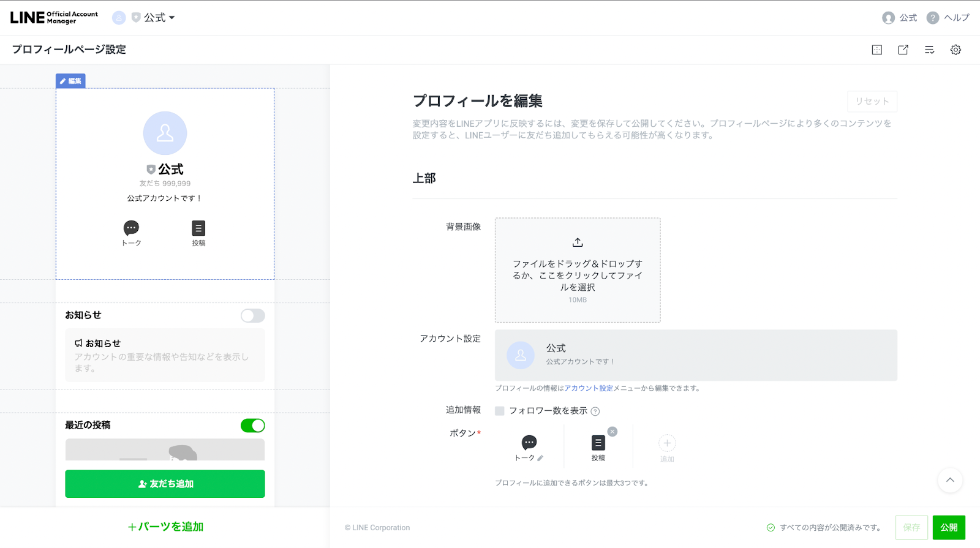Open the 公式 user account menu
The width and height of the screenshot is (980, 548).
900,18
